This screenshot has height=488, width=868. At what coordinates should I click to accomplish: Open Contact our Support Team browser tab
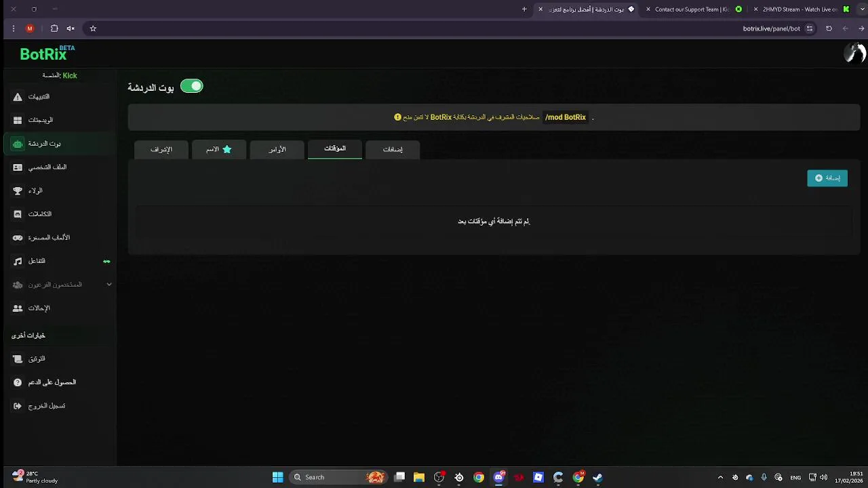692,9
